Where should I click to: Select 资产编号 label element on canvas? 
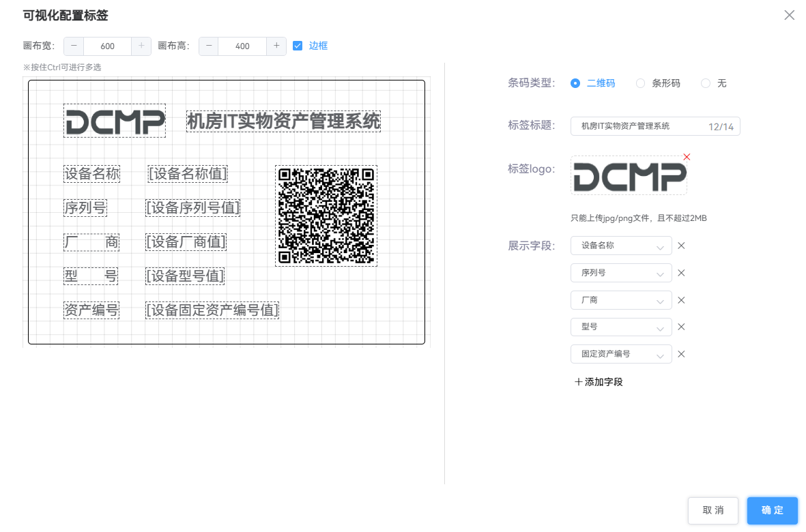click(91, 310)
